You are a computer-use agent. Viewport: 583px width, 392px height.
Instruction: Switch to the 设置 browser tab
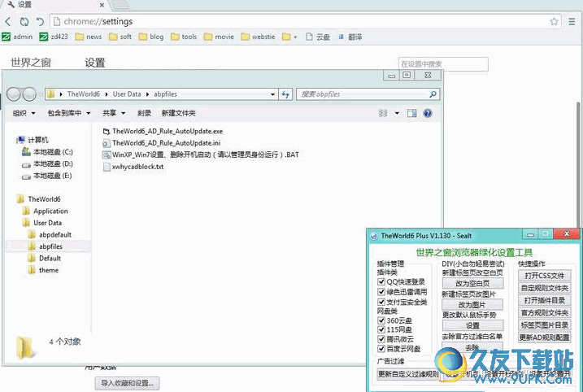[54, 5]
